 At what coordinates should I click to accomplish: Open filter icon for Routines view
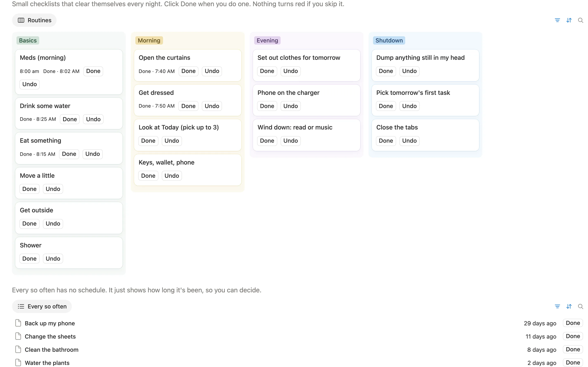coord(557,20)
